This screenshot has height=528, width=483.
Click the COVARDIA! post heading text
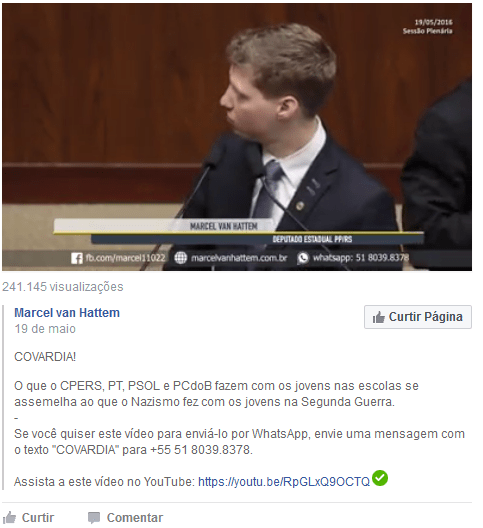pyautogui.click(x=45, y=357)
